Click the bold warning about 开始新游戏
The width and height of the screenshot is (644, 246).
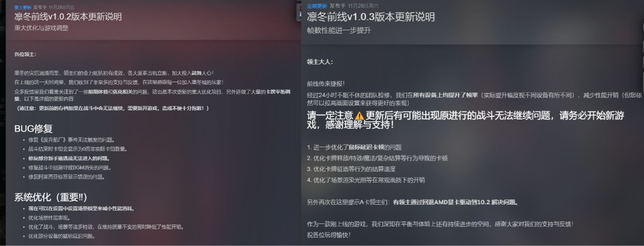[465, 121]
